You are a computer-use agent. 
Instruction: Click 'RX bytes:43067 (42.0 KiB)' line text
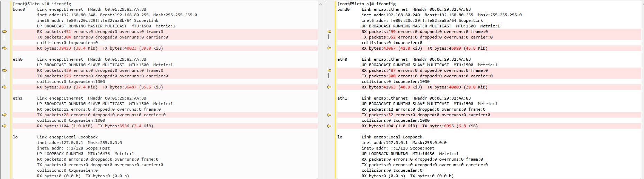point(392,48)
